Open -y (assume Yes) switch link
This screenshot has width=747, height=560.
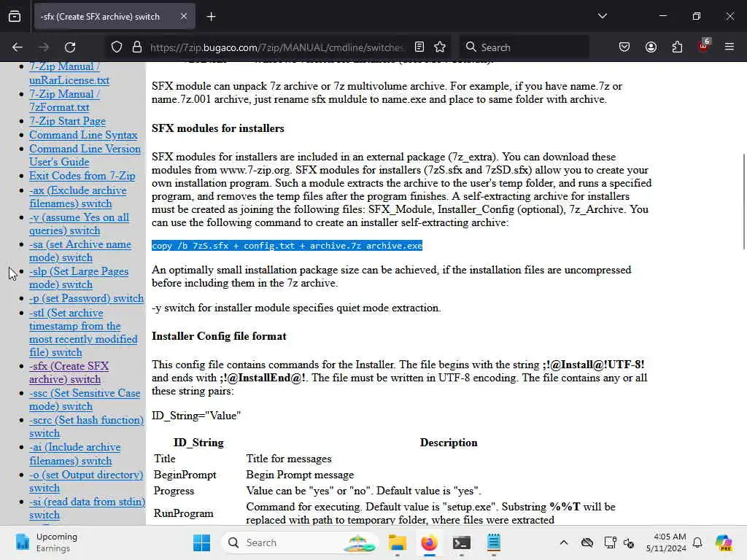coord(79,224)
